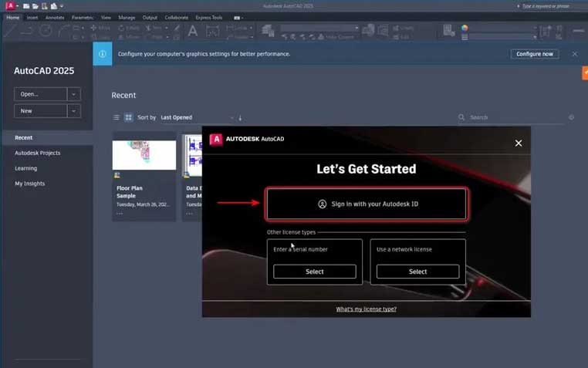Select the Circle tool in ribbon

click(x=46, y=31)
